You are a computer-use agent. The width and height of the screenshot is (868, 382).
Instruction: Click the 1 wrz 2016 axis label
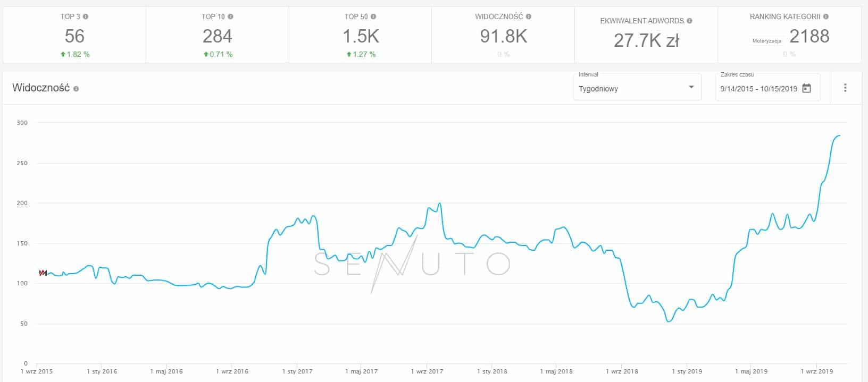point(232,371)
